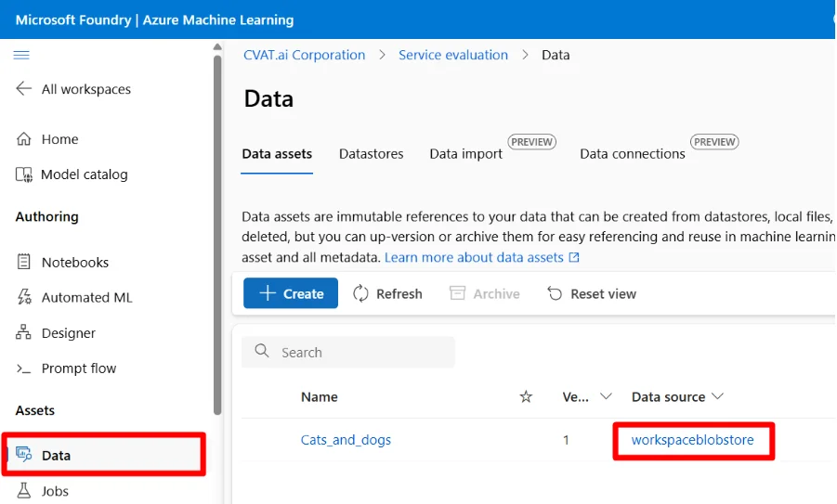Expand the Data source column dropdown chevron
Viewport: 837px width, 504px height.
pyautogui.click(x=717, y=396)
